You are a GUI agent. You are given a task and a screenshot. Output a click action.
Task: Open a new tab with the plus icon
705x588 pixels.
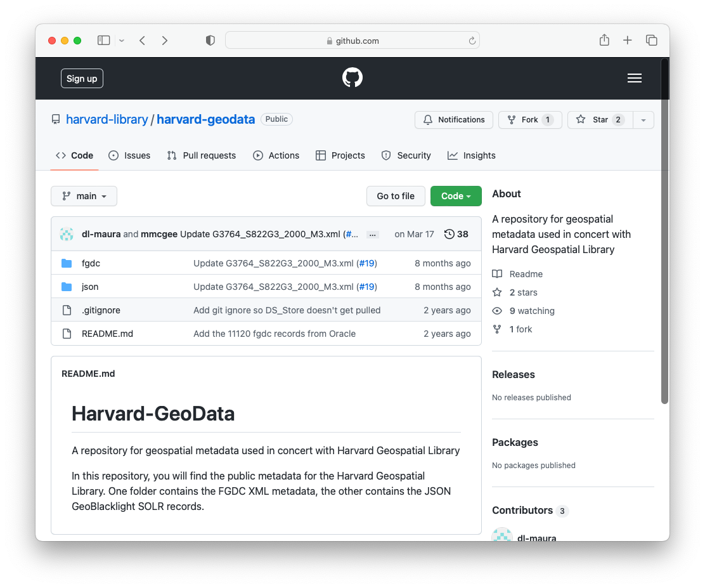tap(627, 41)
